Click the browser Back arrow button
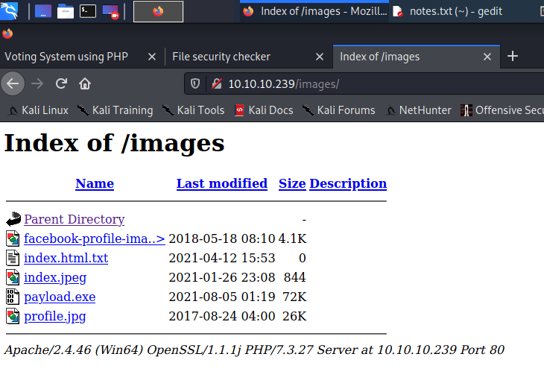 point(13,83)
